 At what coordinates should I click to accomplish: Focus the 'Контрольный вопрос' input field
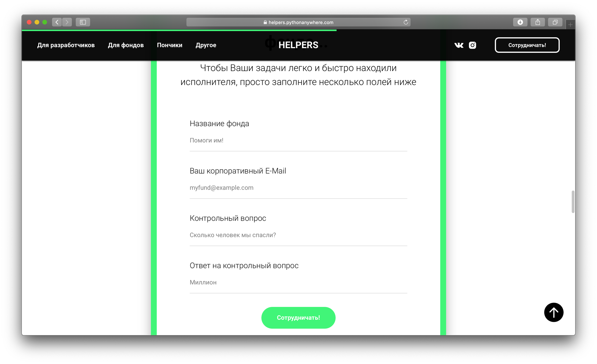[298, 235]
